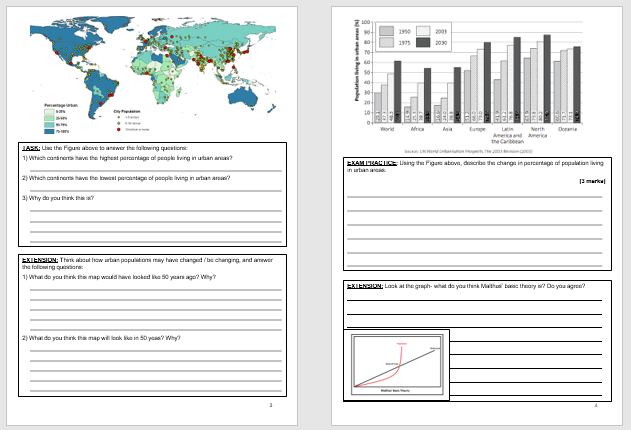Click the 1975 legend swatch in the bar chart
Screen dimensions: 631x430
coord(386,42)
